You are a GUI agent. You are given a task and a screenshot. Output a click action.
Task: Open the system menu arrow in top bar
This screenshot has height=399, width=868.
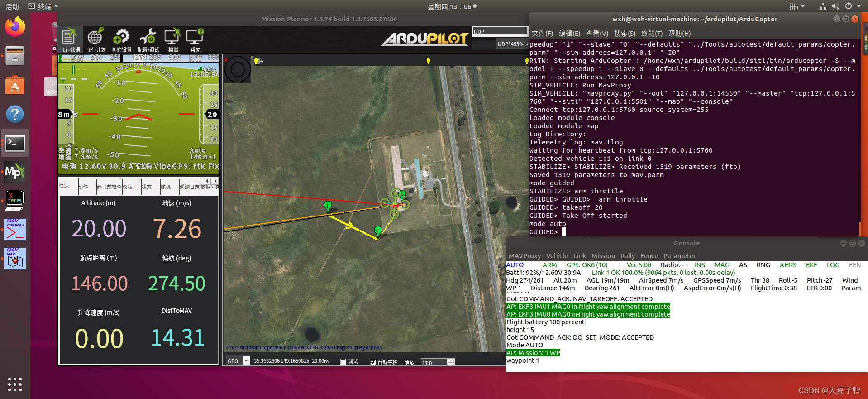pos(859,6)
